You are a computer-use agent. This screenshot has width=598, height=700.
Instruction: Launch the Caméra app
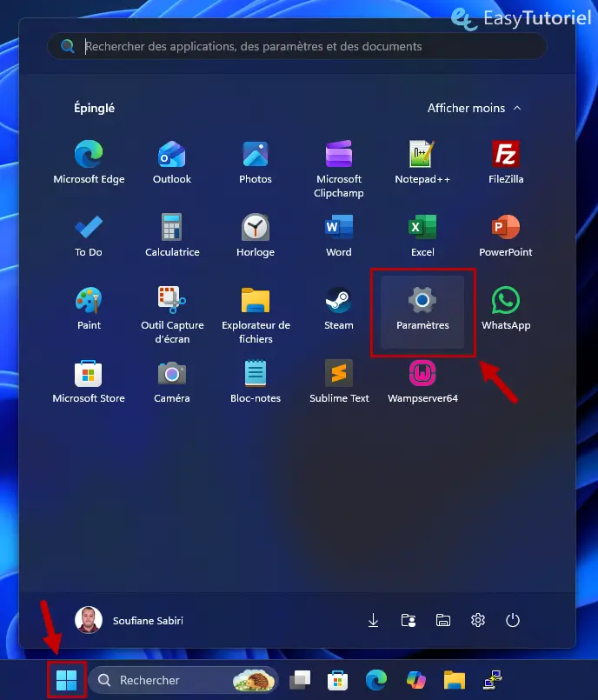tap(172, 382)
